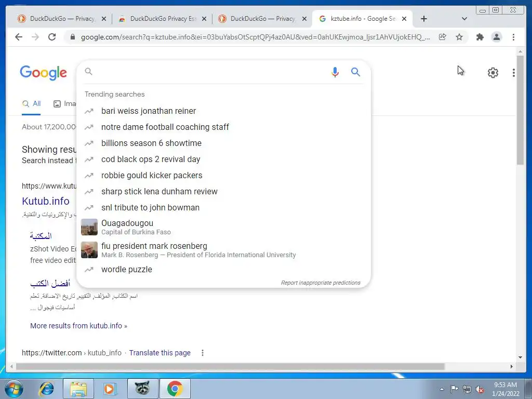Click the horizontal scrollbar right arrow
The image size is (532, 399).
(x=512, y=366)
